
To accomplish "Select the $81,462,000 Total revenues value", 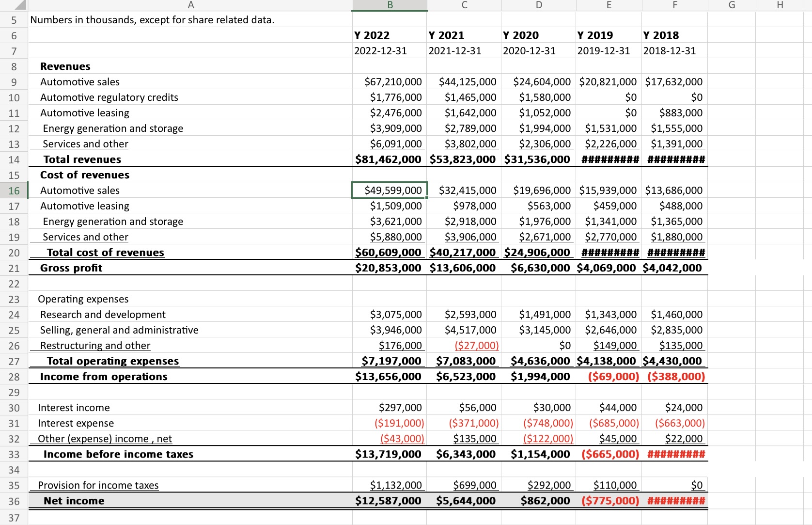I will click(x=388, y=159).
